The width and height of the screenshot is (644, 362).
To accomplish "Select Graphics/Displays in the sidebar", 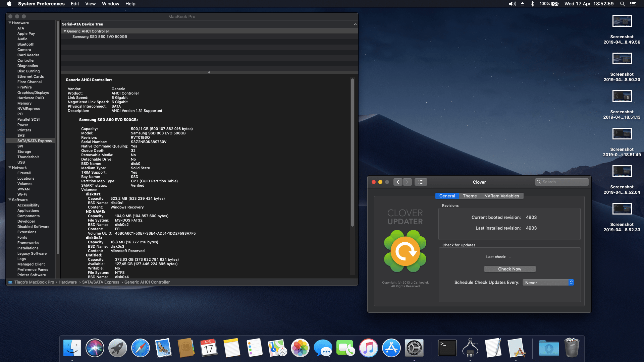I will (x=33, y=93).
